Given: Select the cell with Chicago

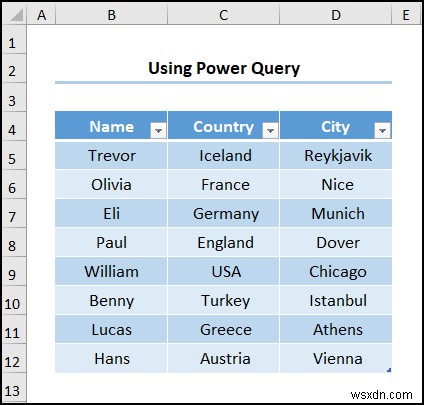Looking at the screenshot, I should 336,272.
